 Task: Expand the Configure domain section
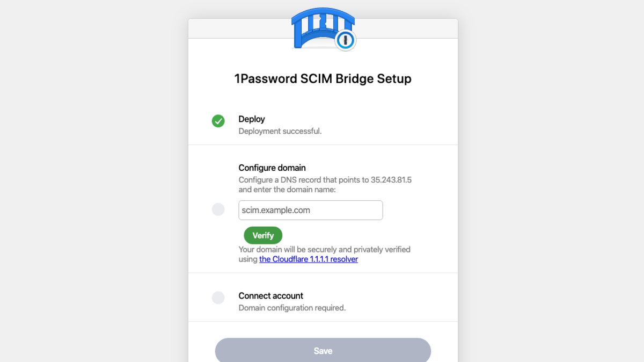click(272, 168)
